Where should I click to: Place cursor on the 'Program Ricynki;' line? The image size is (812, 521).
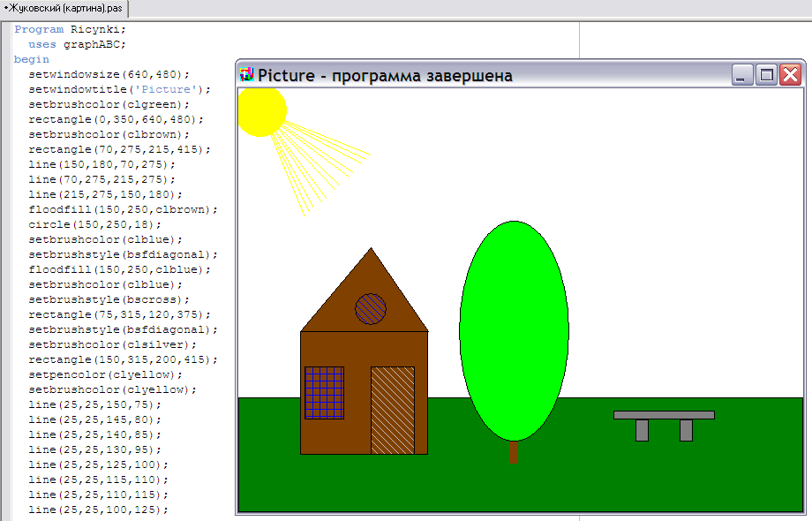point(71,29)
